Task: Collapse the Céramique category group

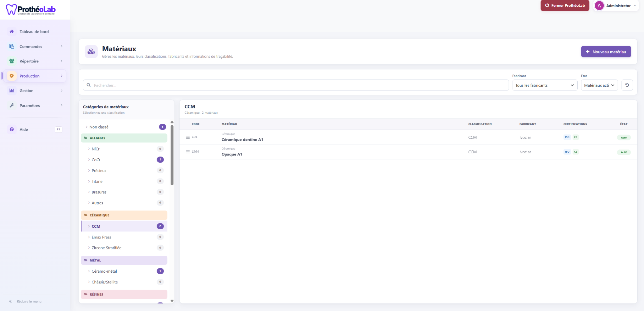Action: click(124, 215)
